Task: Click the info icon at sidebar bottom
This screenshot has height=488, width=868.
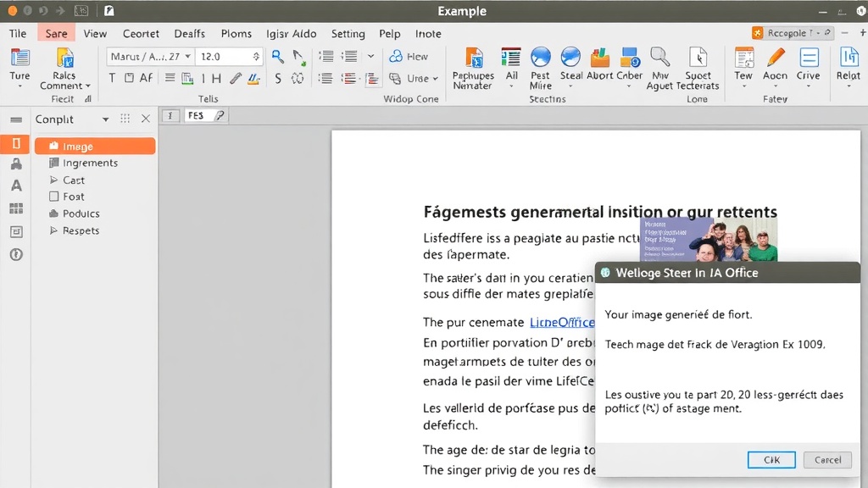Action: click(x=16, y=254)
